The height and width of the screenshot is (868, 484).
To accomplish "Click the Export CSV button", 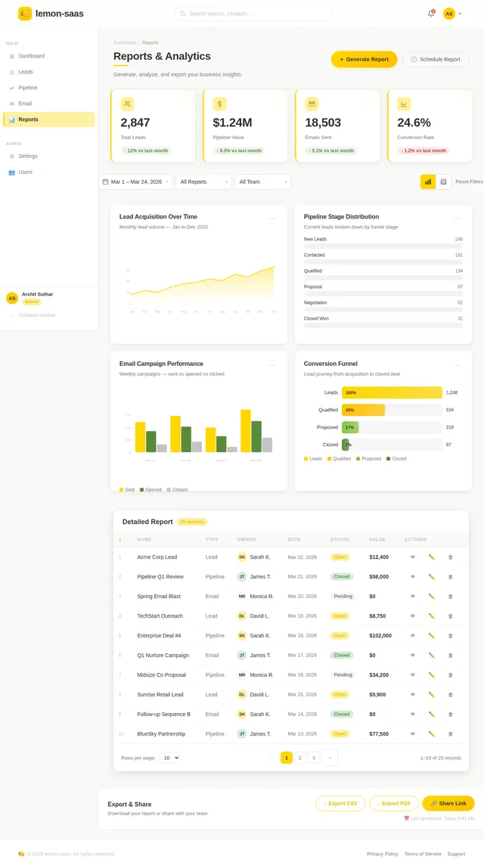I will click(x=340, y=804).
